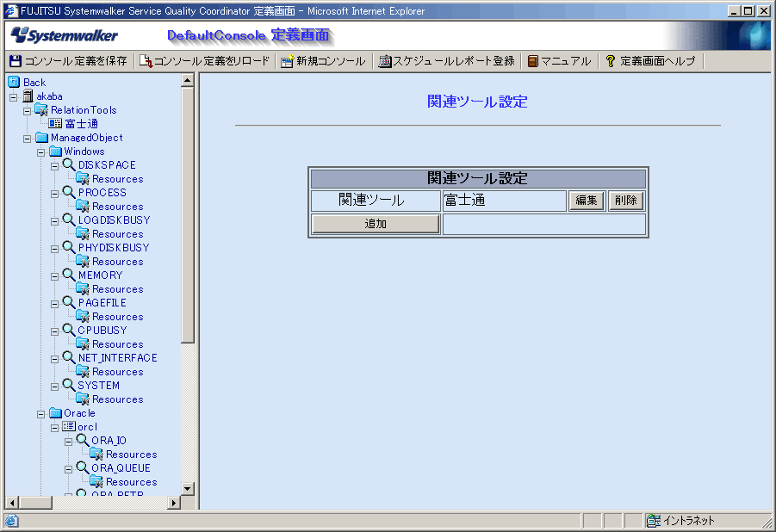Click the NET_INTERFACE magnifier icon
This screenshot has height=532, width=776.
tap(69, 357)
